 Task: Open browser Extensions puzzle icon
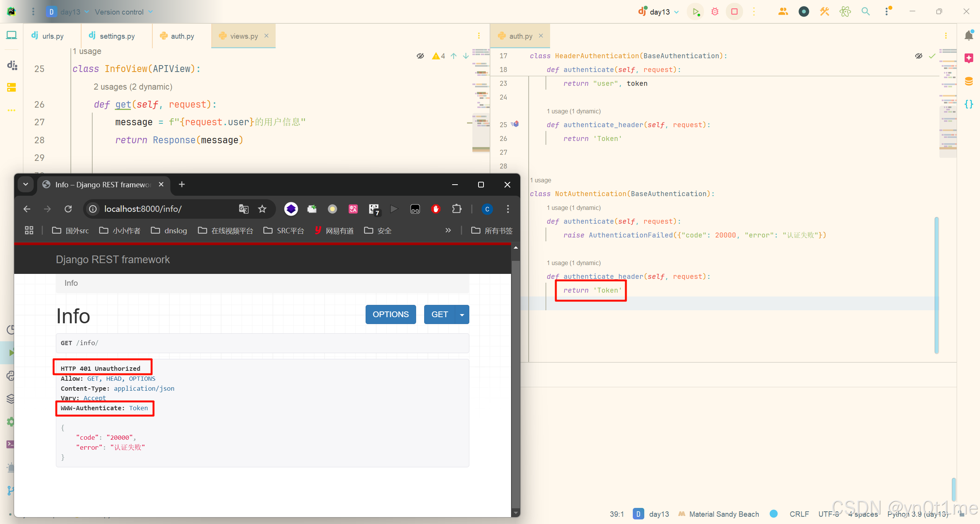(x=456, y=209)
